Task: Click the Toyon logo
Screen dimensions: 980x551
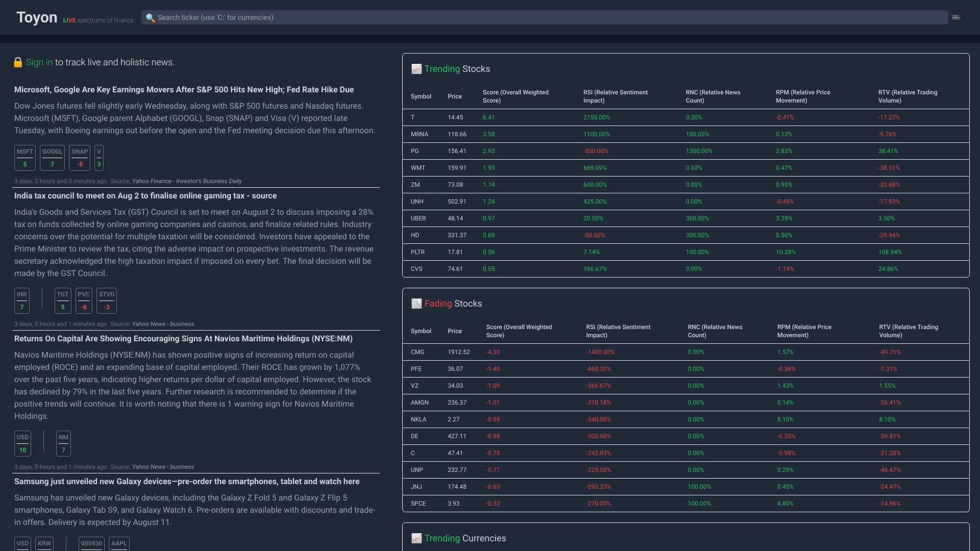Action: (37, 17)
